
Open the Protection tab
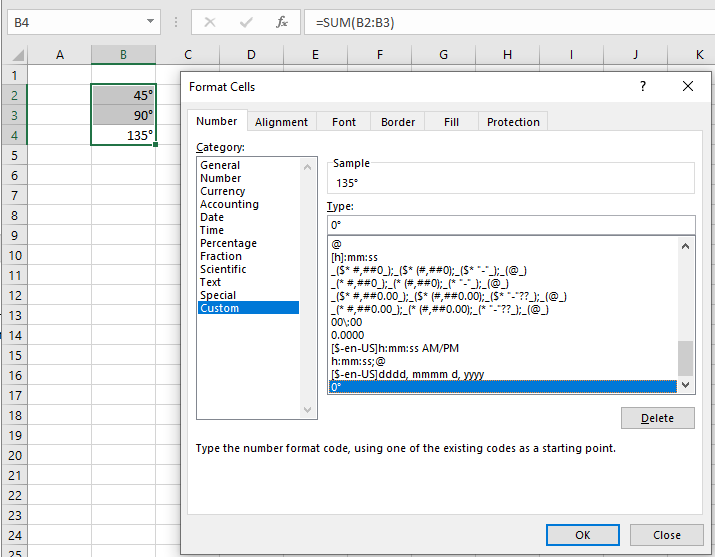click(x=513, y=122)
